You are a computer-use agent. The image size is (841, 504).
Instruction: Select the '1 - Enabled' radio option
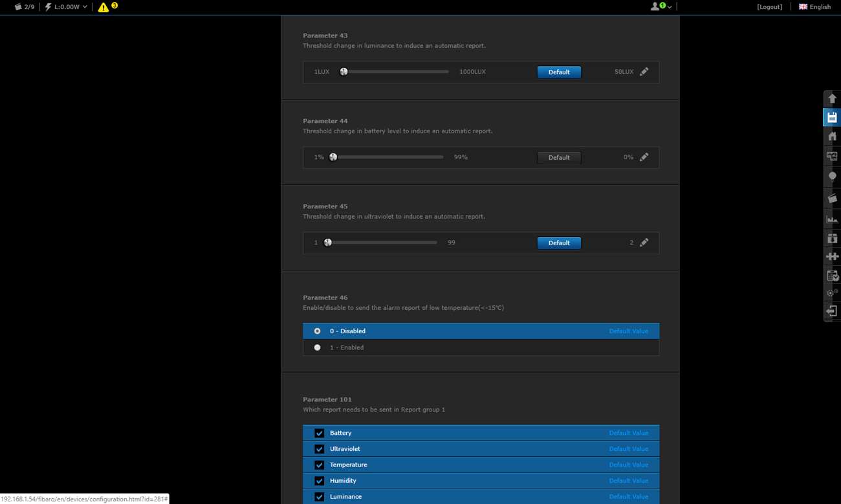coord(317,347)
